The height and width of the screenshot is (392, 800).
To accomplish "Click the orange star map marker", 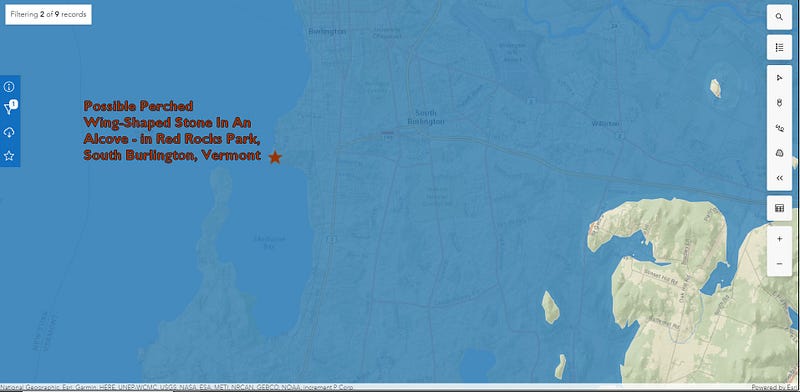I will [x=275, y=157].
